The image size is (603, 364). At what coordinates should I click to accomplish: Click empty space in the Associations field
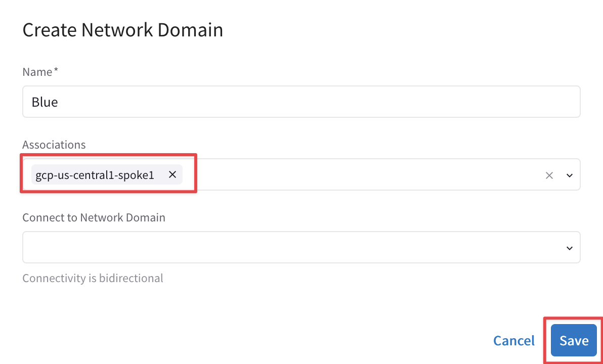click(354, 175)
